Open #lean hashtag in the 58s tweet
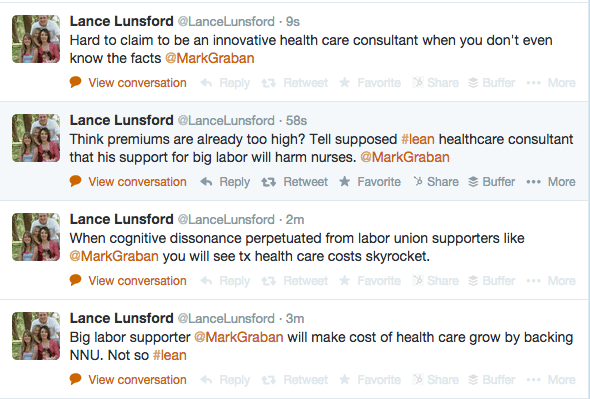Image resolution: width=590 pixels, height=399 pixels. tap(418, 139)
